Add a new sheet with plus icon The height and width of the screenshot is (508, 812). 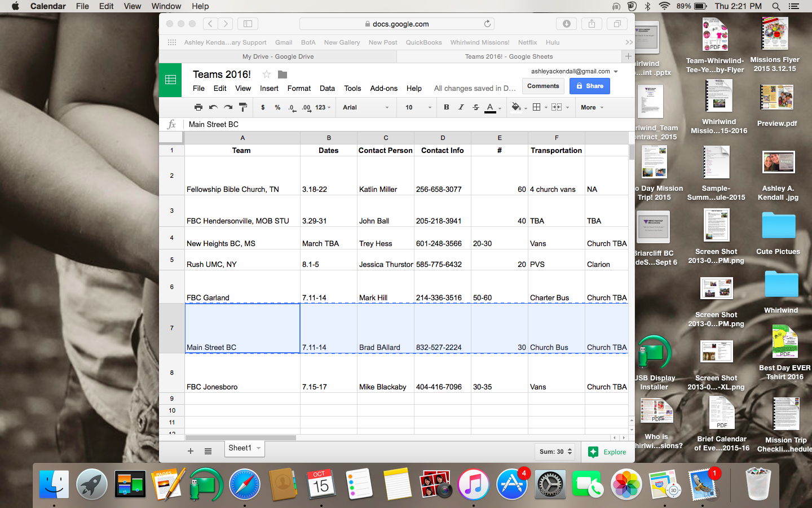click(191, 451)
